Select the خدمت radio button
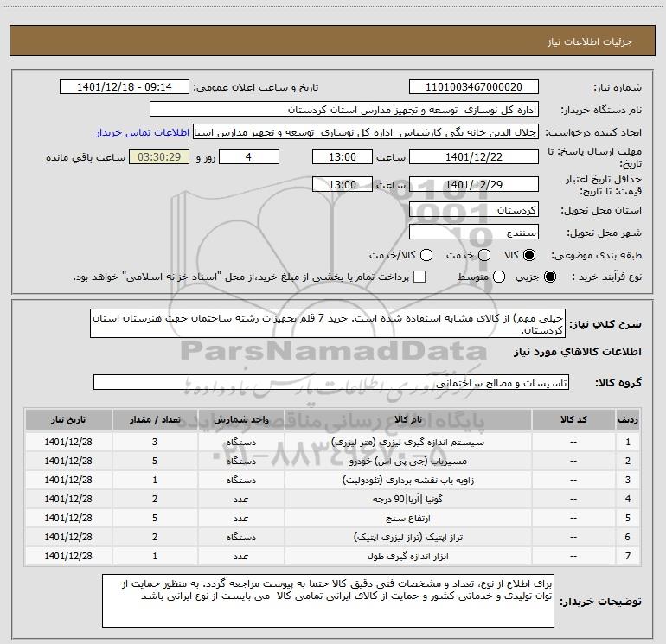The height and width of the screenshot is (644, 666). point(484,255)
